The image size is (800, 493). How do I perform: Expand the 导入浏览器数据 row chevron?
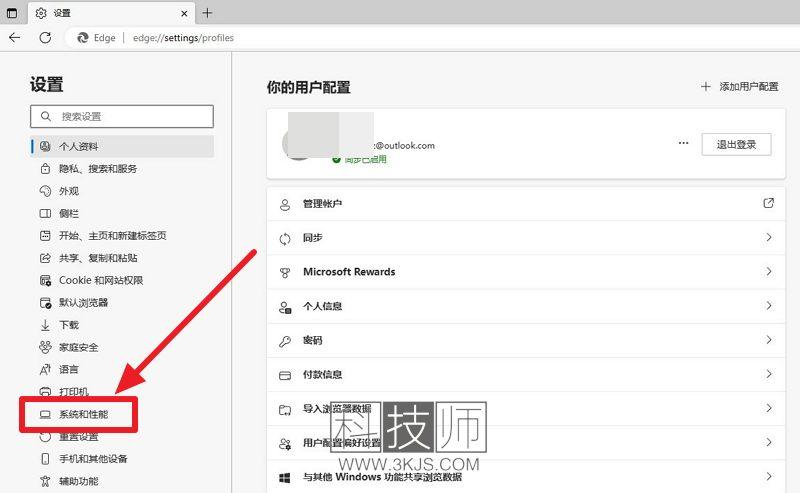click(x=768, y=408)
